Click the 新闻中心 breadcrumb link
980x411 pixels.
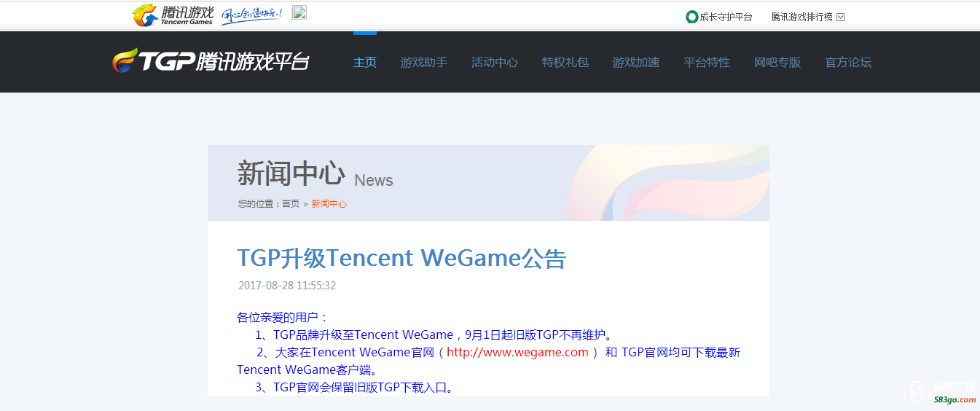[x=329, y=204]
